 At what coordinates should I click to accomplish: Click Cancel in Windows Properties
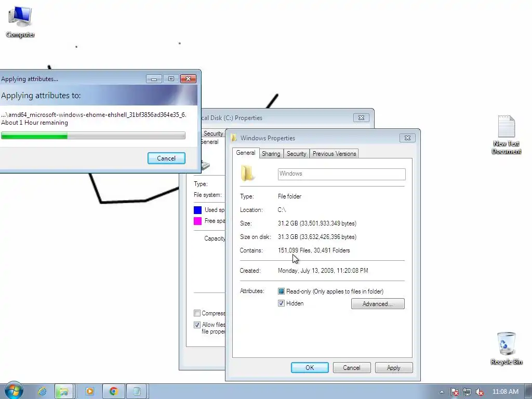click(x=352, y=367)
